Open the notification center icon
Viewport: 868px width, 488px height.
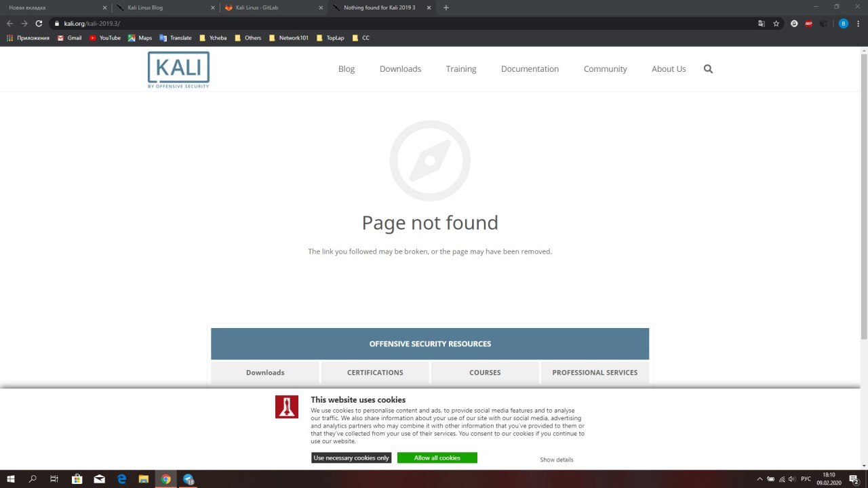[x=855, y=479]
